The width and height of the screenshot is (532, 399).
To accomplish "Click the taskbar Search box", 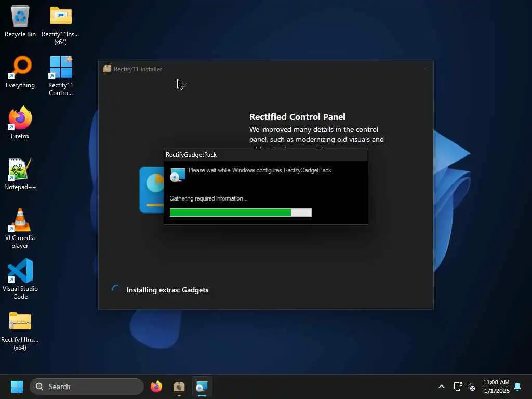I will point(87,387).
